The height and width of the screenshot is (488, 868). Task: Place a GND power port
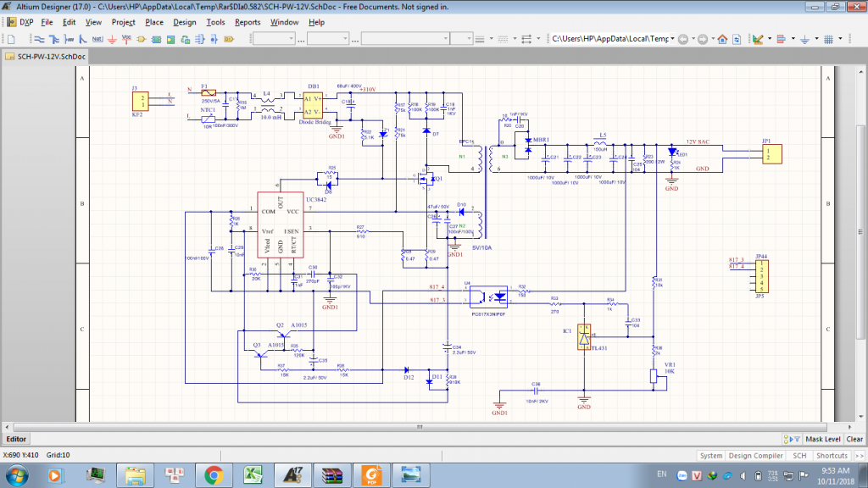[x=113, y=40]
